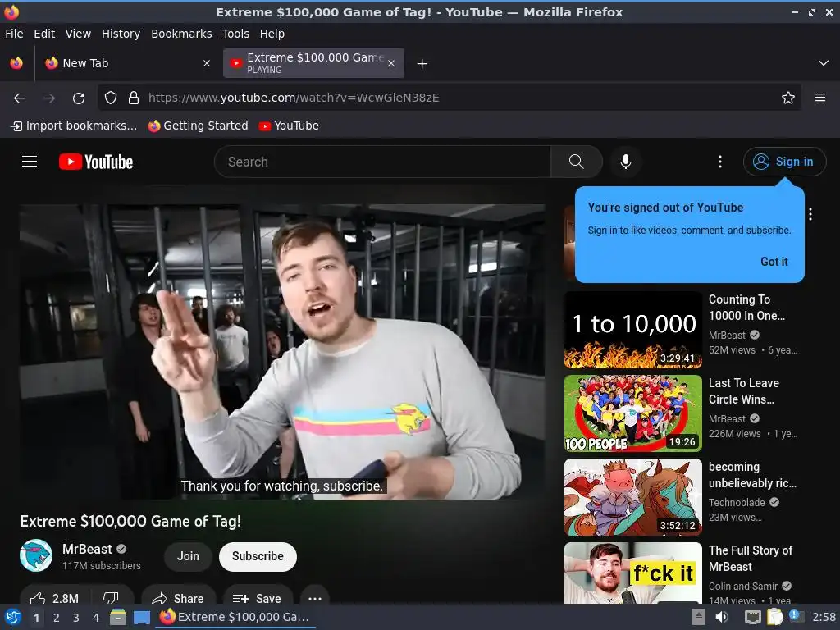This screenshot has height=630, width=840.
Task: Open a new tab with plus button
Action: [x=422, y=64]
